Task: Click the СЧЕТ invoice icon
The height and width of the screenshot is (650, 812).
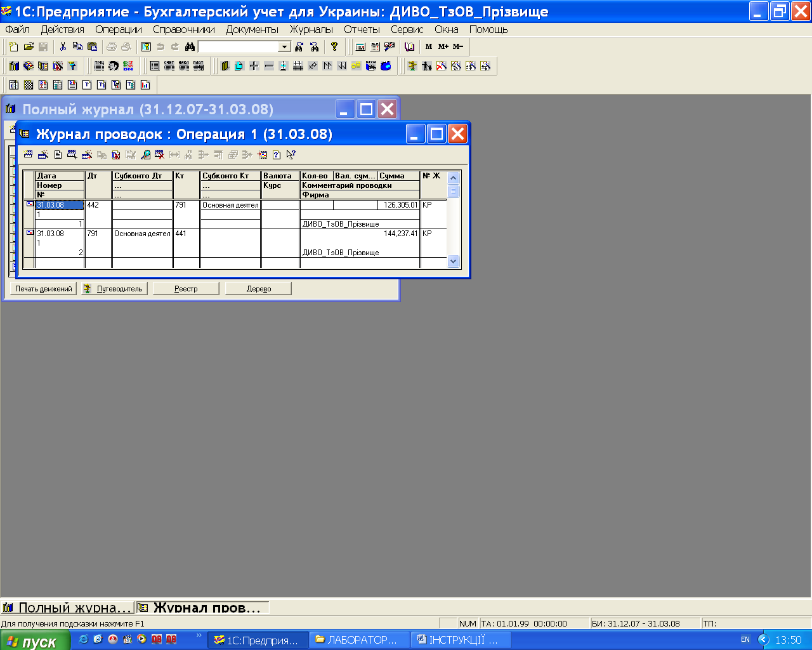Action: pyautogui.click(x=169, y=65)
